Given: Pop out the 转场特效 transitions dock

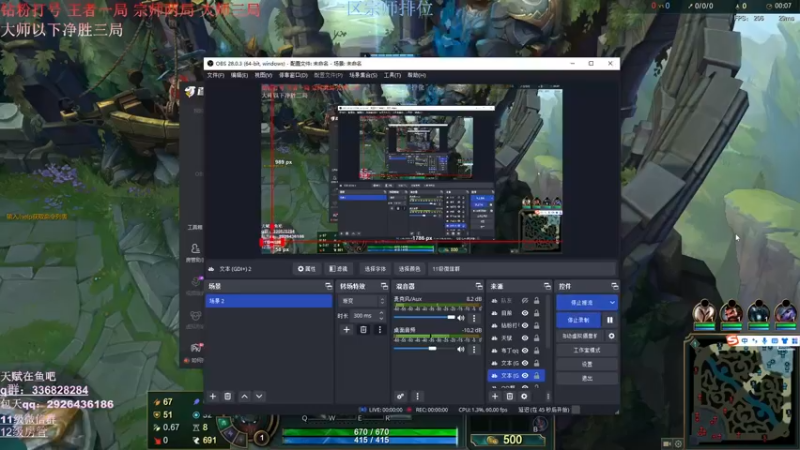Looking at the screenshot, I should 384,286.
